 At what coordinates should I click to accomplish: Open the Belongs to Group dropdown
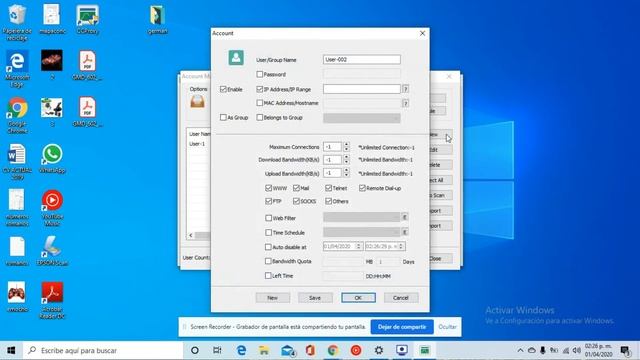click(362, 118)
